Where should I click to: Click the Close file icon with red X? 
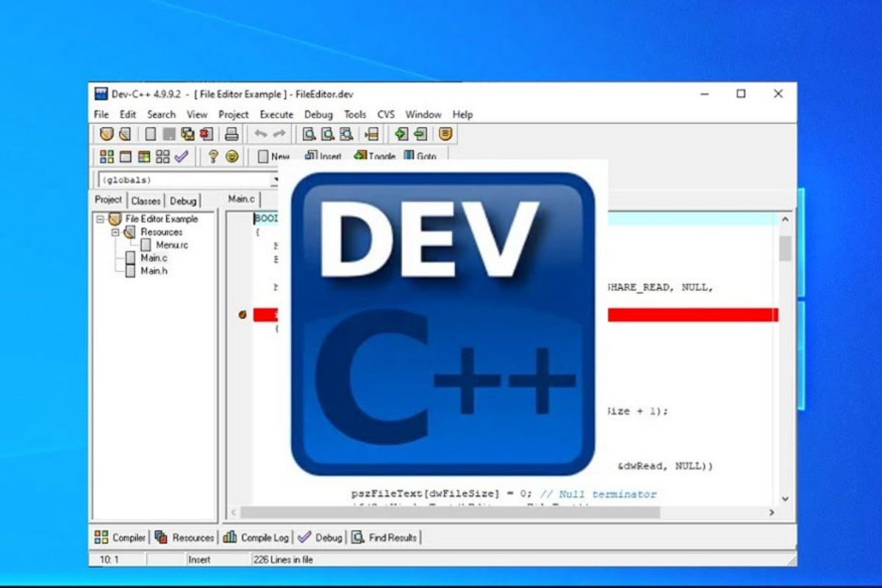point(206,134)
